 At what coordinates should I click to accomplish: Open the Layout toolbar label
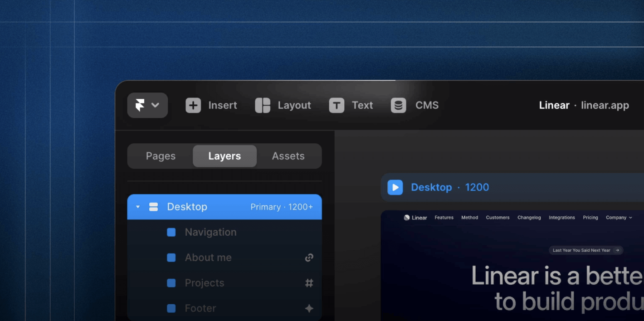[294, 105]
